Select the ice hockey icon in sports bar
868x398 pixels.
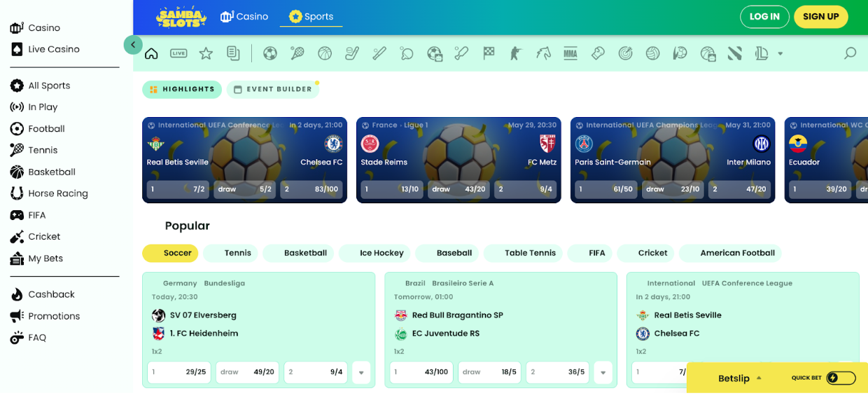pos(352,53)
